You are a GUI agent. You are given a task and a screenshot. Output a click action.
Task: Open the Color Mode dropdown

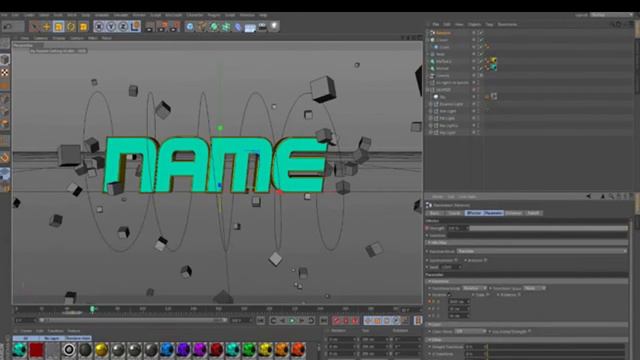coord(469,331)
